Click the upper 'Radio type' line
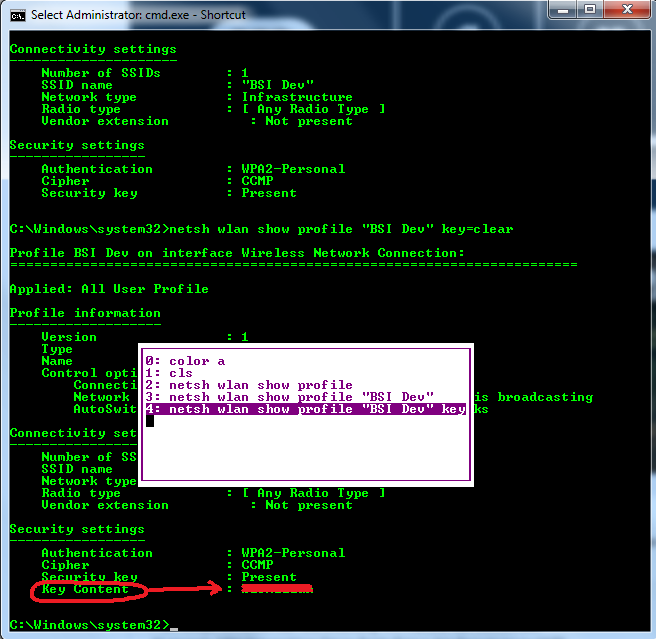The image size is (656, 639). 213,109
